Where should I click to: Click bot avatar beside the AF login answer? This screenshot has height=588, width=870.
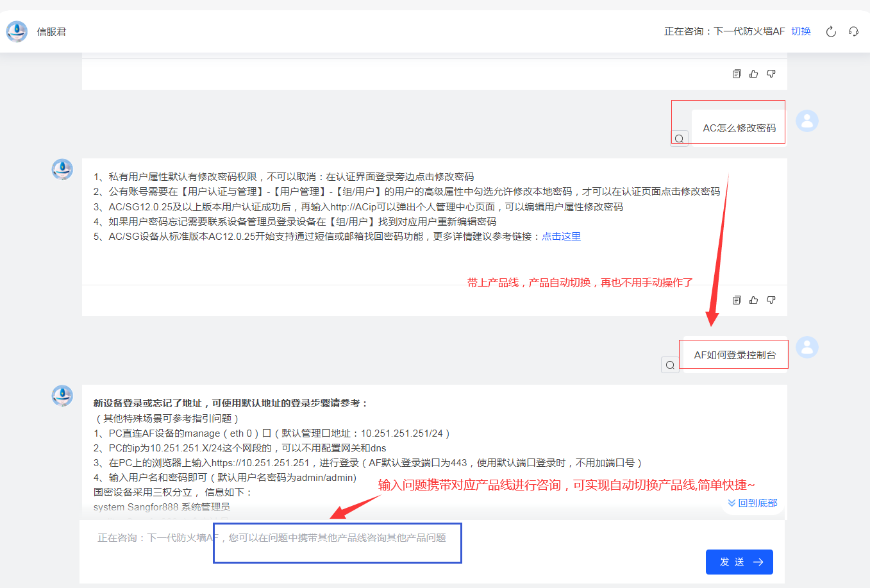coord(62,396)
